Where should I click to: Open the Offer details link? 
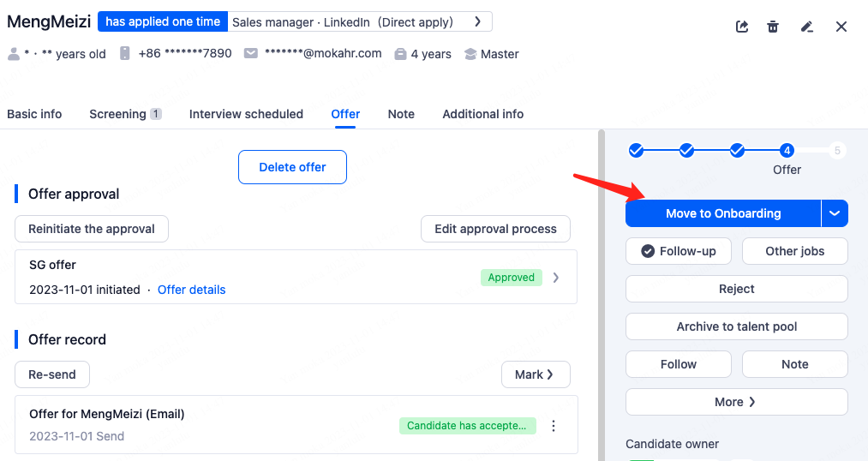pyautogui.click(x=191, y=290)
